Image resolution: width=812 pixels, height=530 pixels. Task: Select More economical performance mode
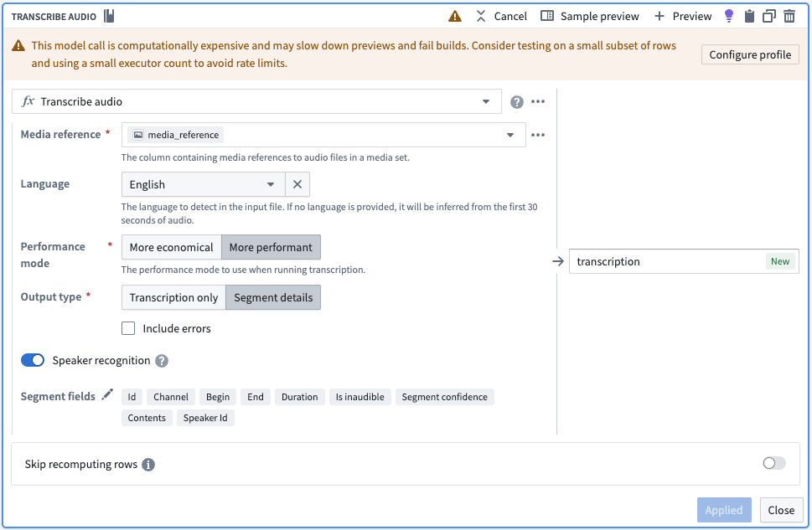pos(171,247)
